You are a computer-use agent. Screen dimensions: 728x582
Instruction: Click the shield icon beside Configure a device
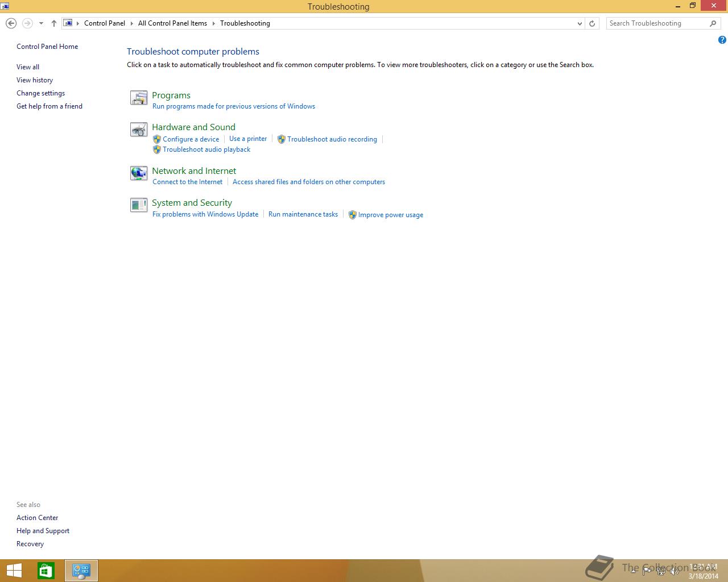coord(157,139)
